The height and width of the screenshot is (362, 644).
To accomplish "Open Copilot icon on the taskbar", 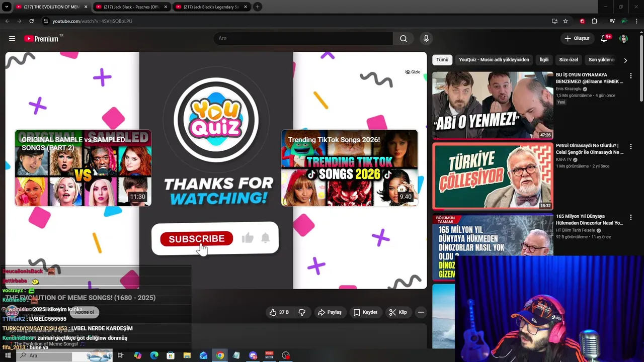I will pyautogui.click(x=138, y=355).
